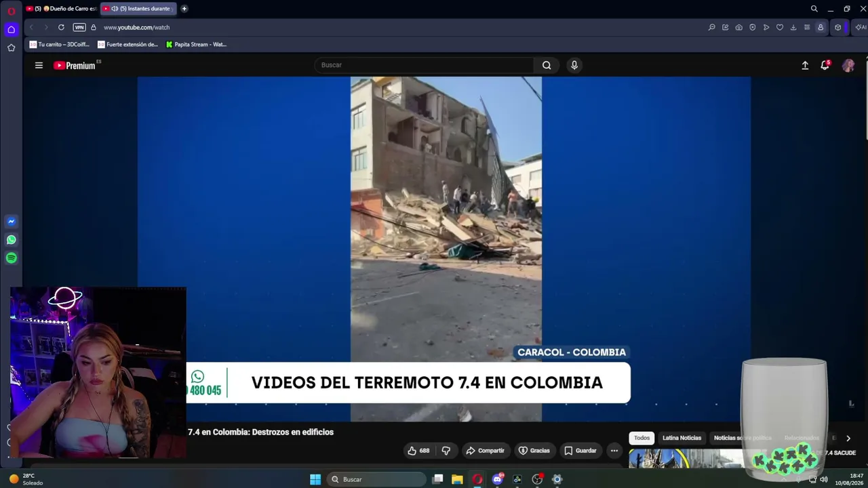868x488 pixels.
Task: Open 'Fuerte extensión de' bookmark
Action: tap(127, 45)
